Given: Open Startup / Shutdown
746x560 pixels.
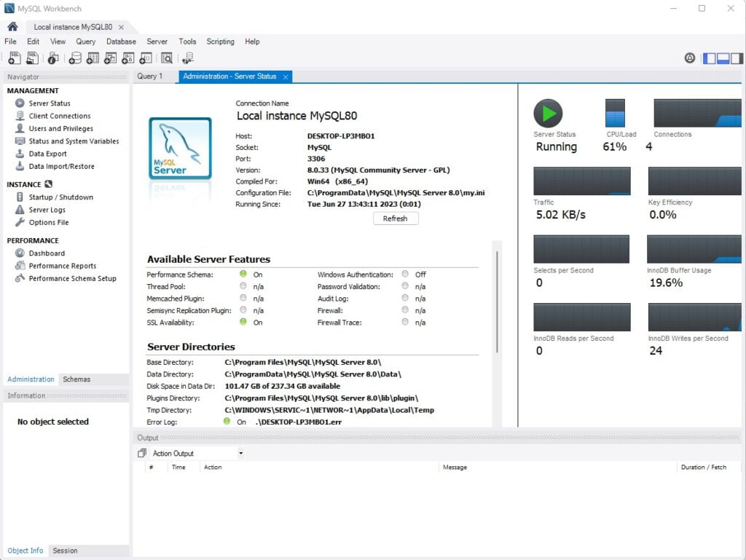Looking at the screenshot, I should [x=61, y=197].
